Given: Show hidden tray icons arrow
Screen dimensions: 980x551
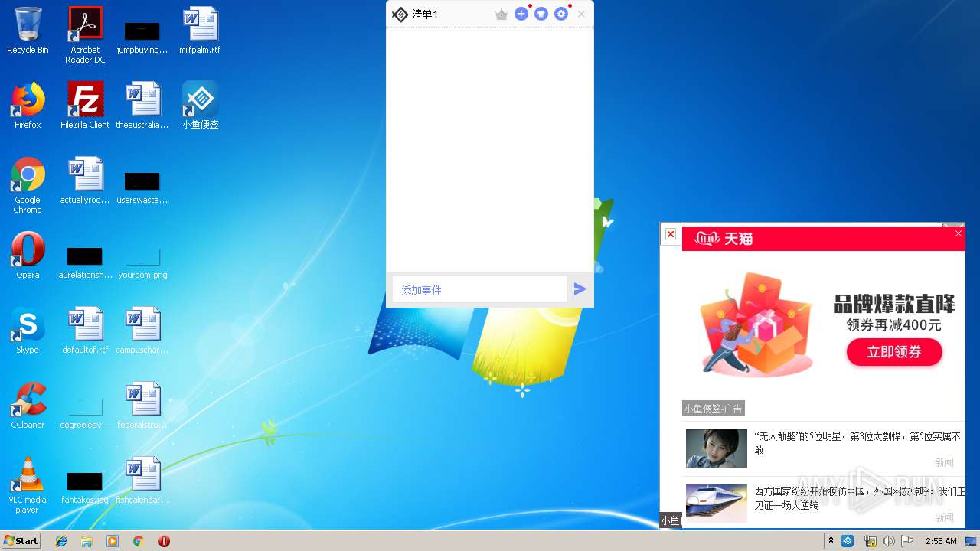Looking at the screenshot, I should [x=831, y=540].
